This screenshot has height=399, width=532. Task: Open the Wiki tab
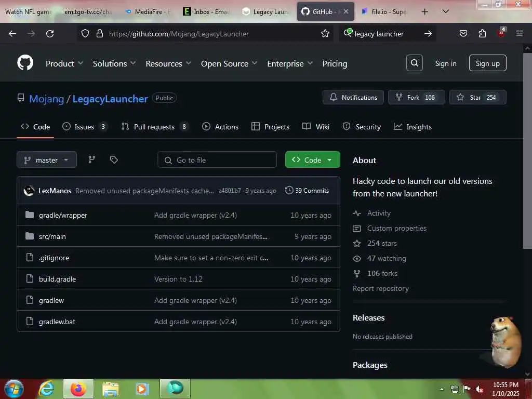316,127
